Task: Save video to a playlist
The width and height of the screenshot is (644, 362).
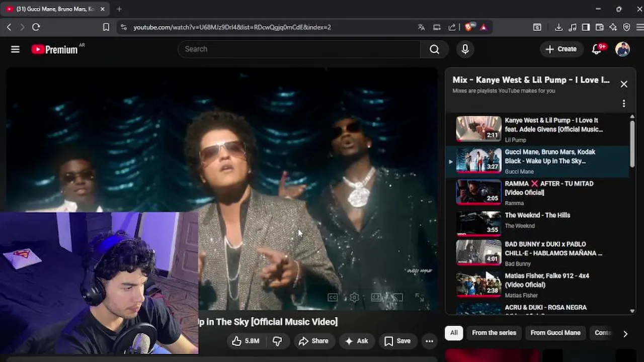Action: pos(397,341)
